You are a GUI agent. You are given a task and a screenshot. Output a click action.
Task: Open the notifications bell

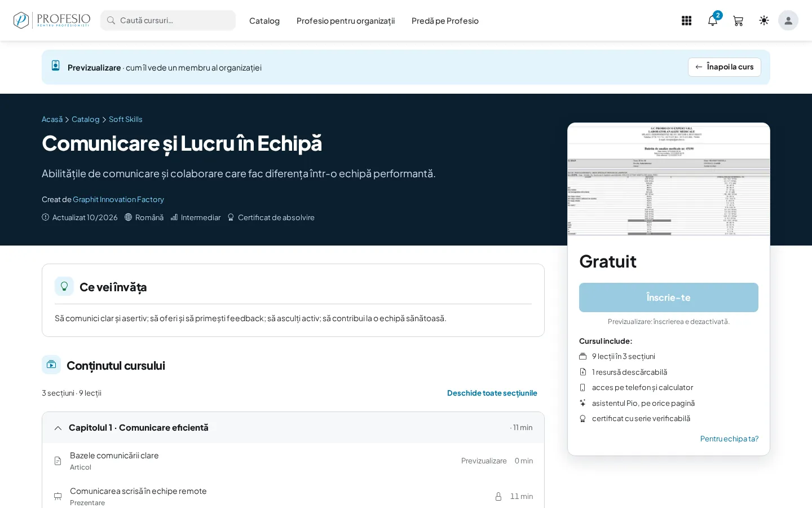[713, 21]
